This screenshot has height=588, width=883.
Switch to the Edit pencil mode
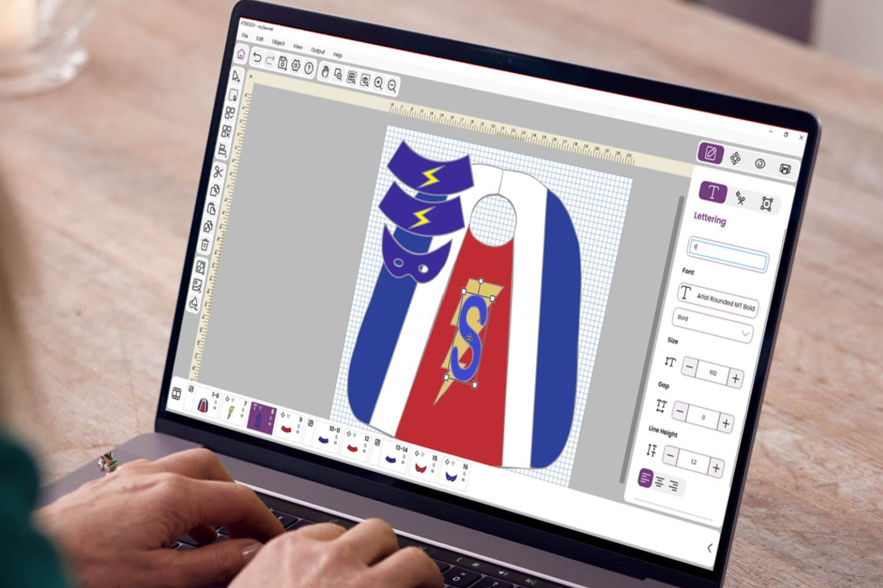pos(711,153)
